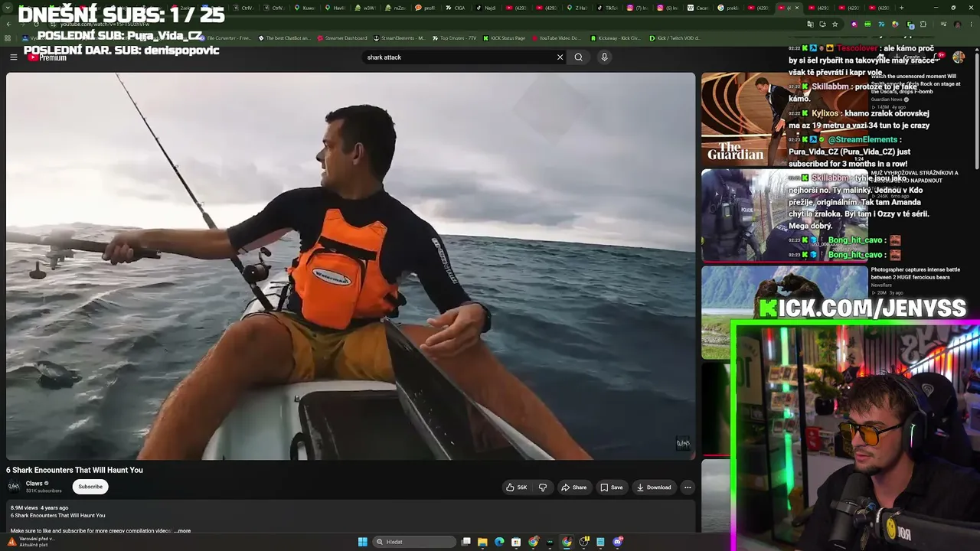Viewport: 980px width, 551px height.
Task: Edit the 'shark attack' search box
Action: pos(459,57)
